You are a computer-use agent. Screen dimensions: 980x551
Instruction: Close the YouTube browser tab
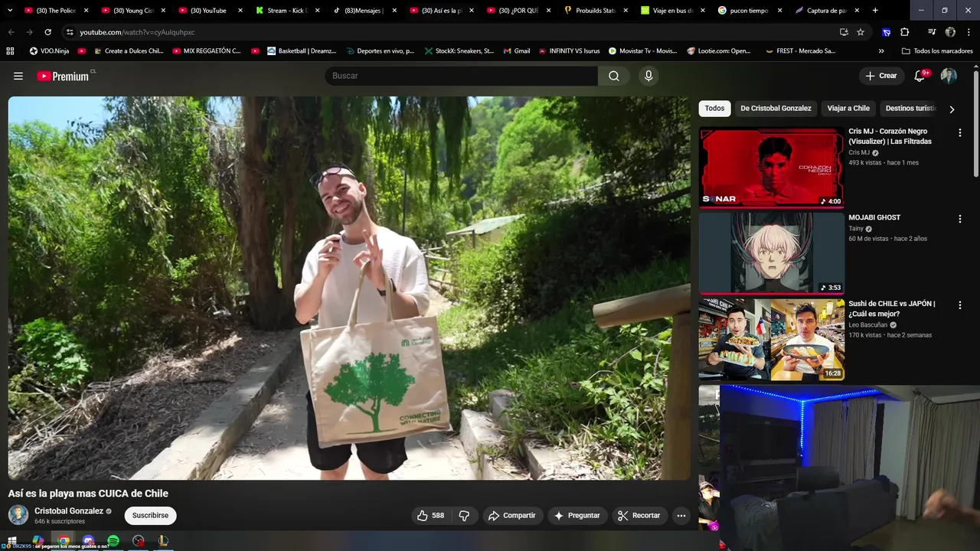(x=240, y=11)
